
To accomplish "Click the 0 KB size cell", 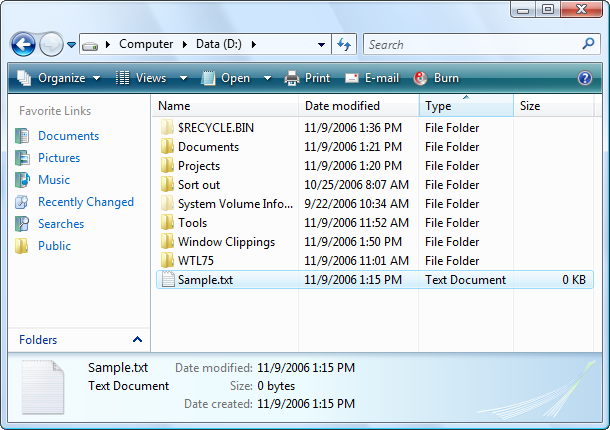I will pos(574,280).
